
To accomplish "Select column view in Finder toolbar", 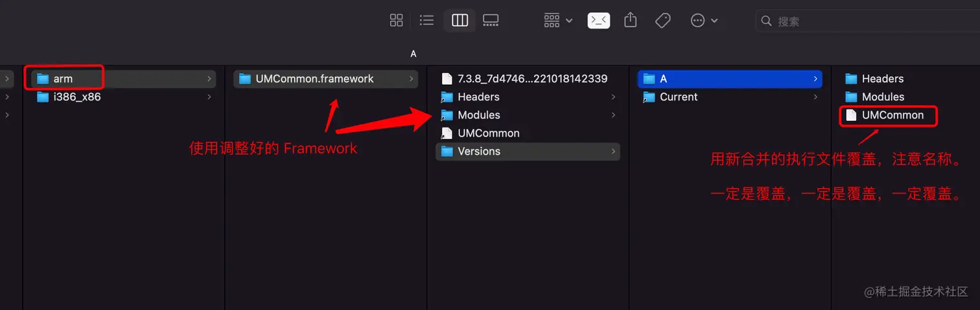I will pyautogui.click(x=460, y=20).
